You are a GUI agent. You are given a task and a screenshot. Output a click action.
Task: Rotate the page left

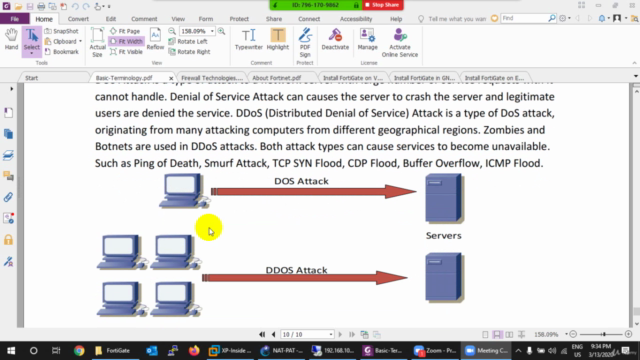pyautogui.click(x=188, y=41)
